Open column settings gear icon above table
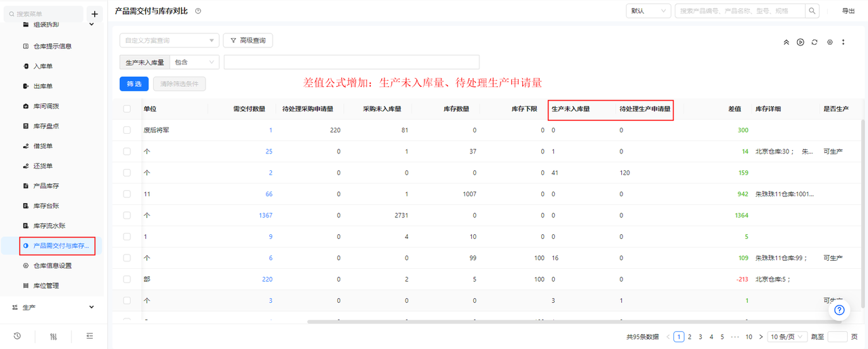The width and height of the screenshot is (868, 349). click(x=830, y=42)
